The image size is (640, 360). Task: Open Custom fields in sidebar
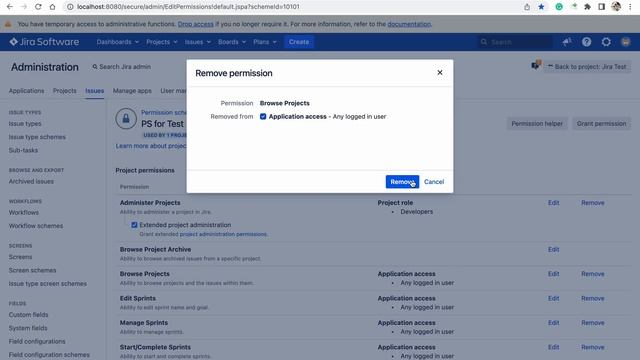[x=28, y=315]
